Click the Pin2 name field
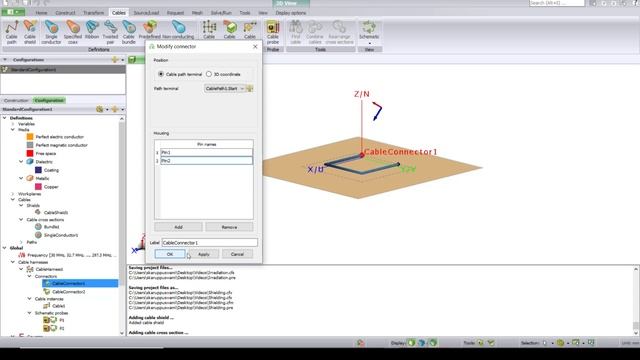Viewport: 640px width, 360px height. tap(206, 161)
